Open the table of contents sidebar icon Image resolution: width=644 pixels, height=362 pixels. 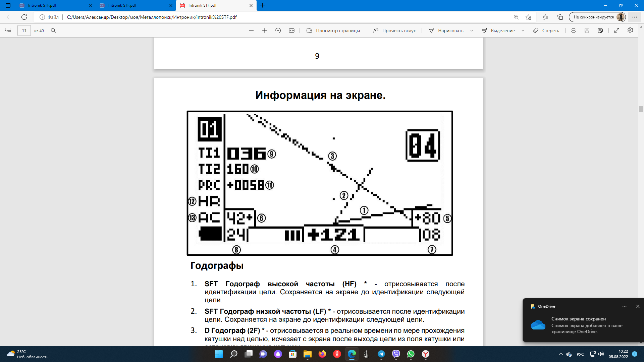click(8, 31)
